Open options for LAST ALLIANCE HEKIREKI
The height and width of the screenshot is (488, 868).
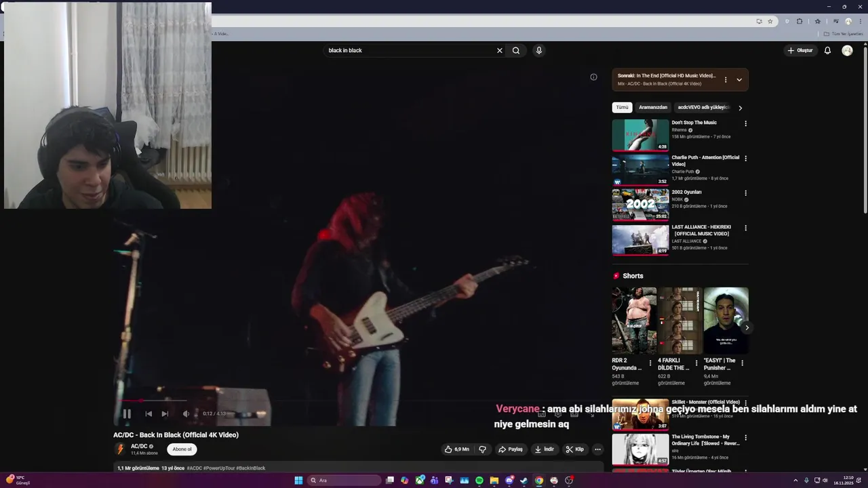click(745, 228)
